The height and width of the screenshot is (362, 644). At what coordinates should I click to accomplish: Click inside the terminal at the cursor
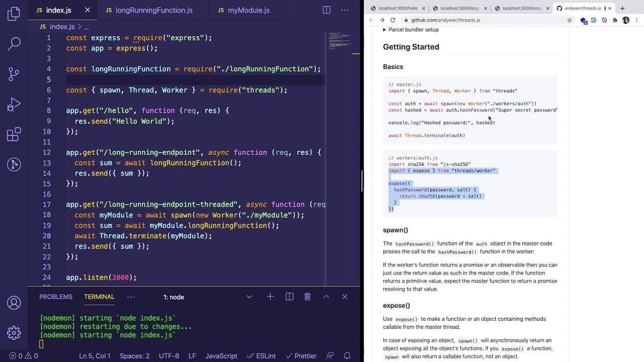(x=41, y=344)
